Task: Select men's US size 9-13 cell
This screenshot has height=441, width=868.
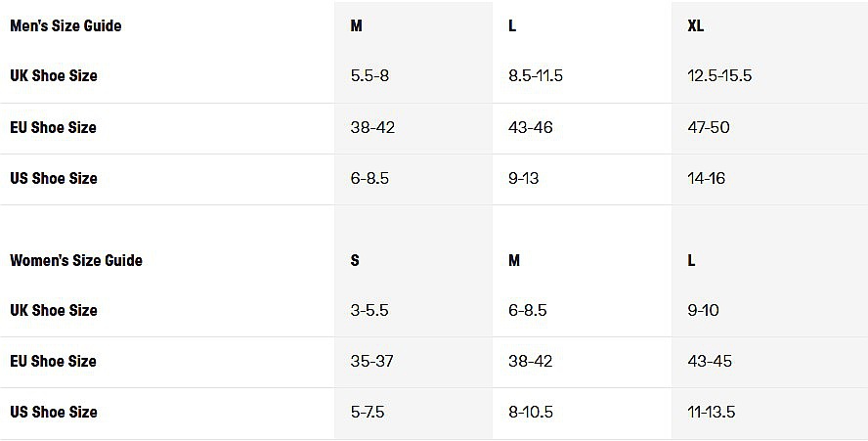Action: (524, 178)
